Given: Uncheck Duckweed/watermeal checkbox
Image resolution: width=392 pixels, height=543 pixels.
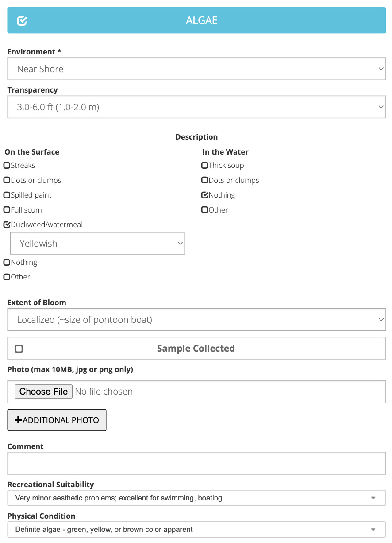Looking at the screenshot, I should pos(7,225).
